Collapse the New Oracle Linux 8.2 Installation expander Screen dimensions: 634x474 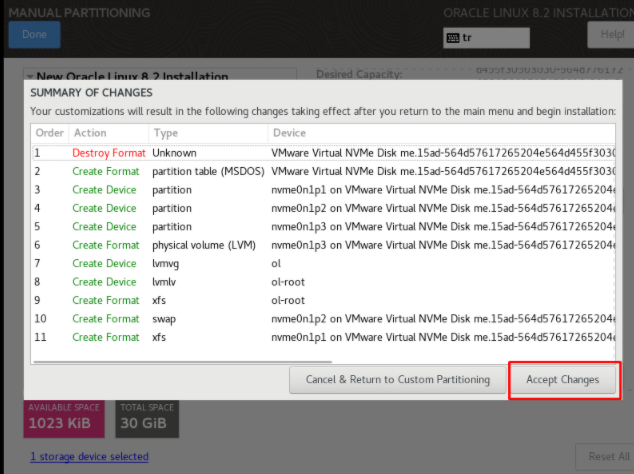click(x=30, y=76)
